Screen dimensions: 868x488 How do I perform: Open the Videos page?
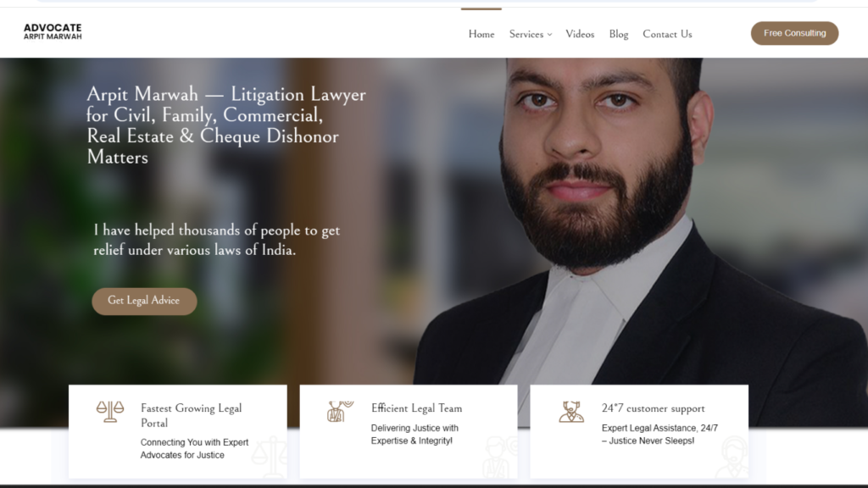(580, 34)
